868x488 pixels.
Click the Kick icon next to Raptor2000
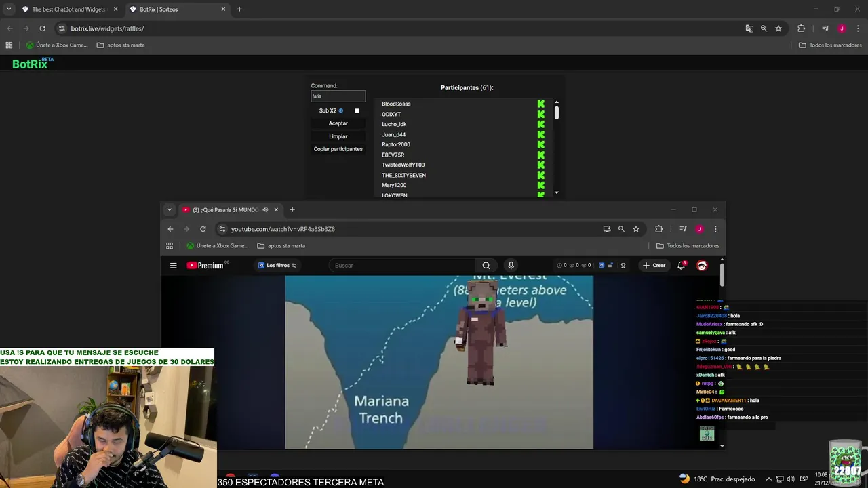coord(540,144)
